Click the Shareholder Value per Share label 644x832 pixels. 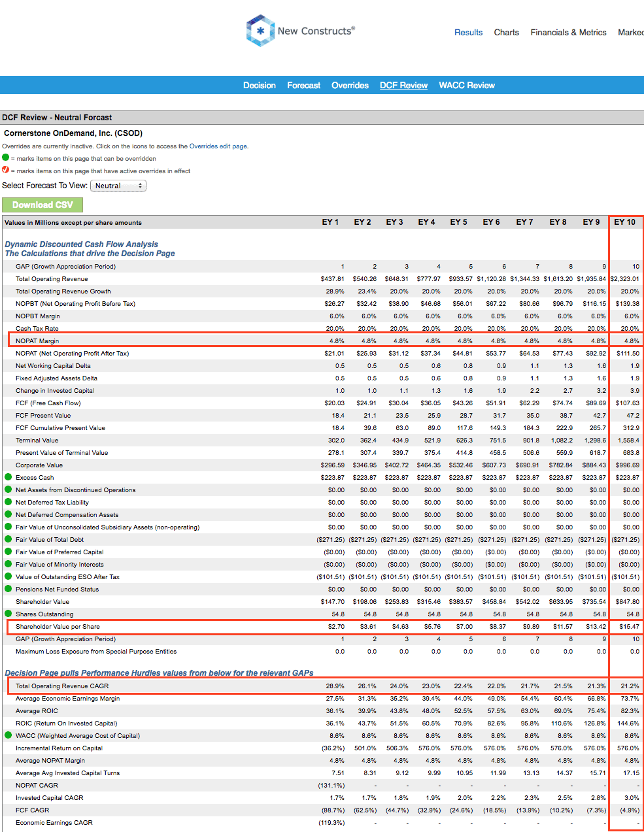pyautogui.click(x=58, y=626)
